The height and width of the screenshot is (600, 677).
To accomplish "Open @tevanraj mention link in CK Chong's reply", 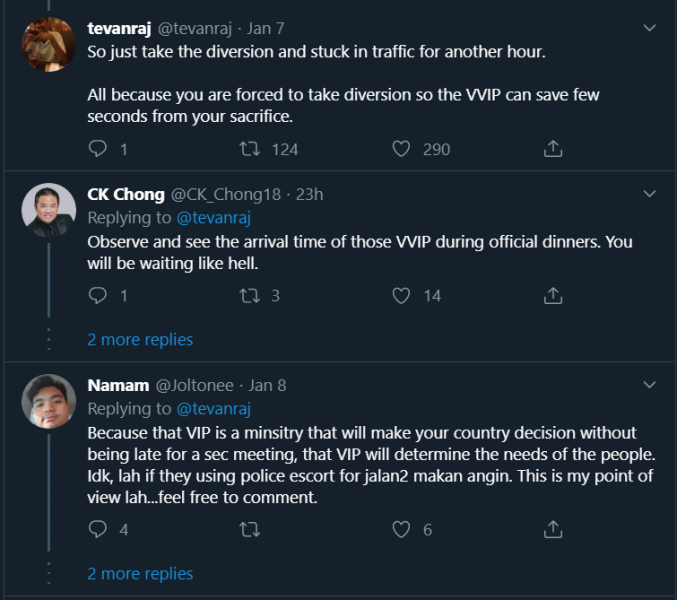I will click(213, 218).
